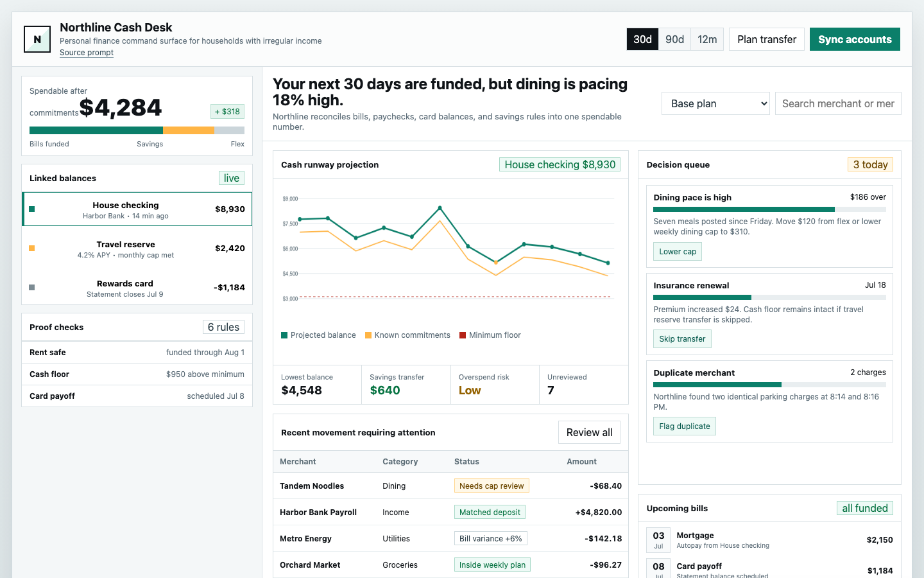Click the Amount column header
The height and width of the screenshot is (578, 924).
[x=581, y=462]
